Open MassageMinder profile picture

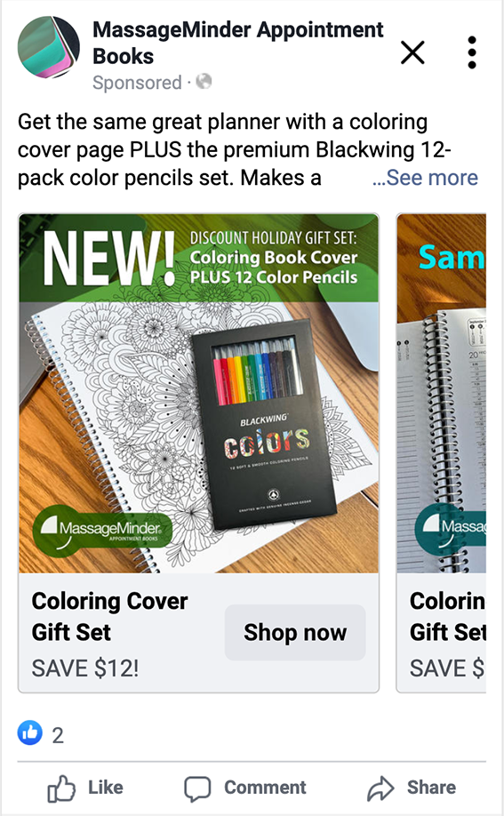click(x=48, y=47)
